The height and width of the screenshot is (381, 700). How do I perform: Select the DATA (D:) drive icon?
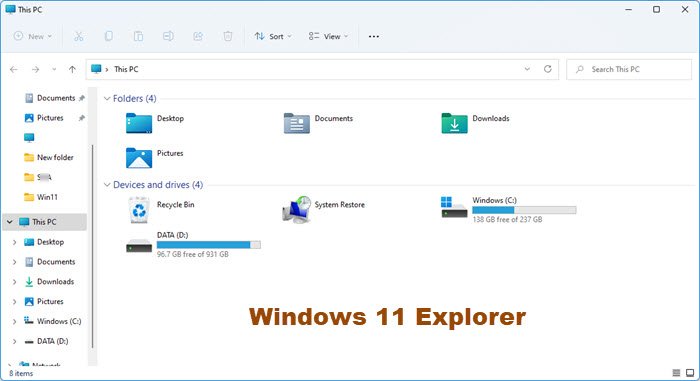139,245
